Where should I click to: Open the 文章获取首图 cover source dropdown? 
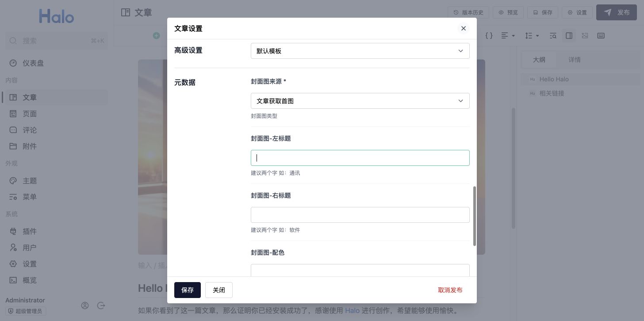[360, 101]
